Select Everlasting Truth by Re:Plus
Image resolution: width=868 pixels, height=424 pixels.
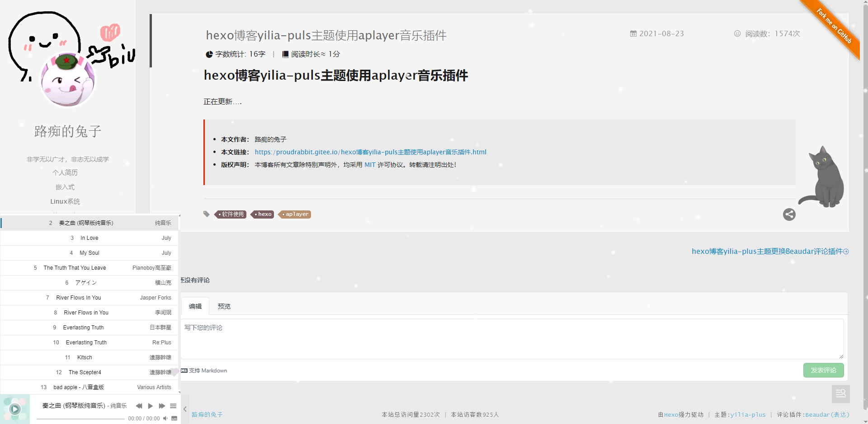pos(89,343)
